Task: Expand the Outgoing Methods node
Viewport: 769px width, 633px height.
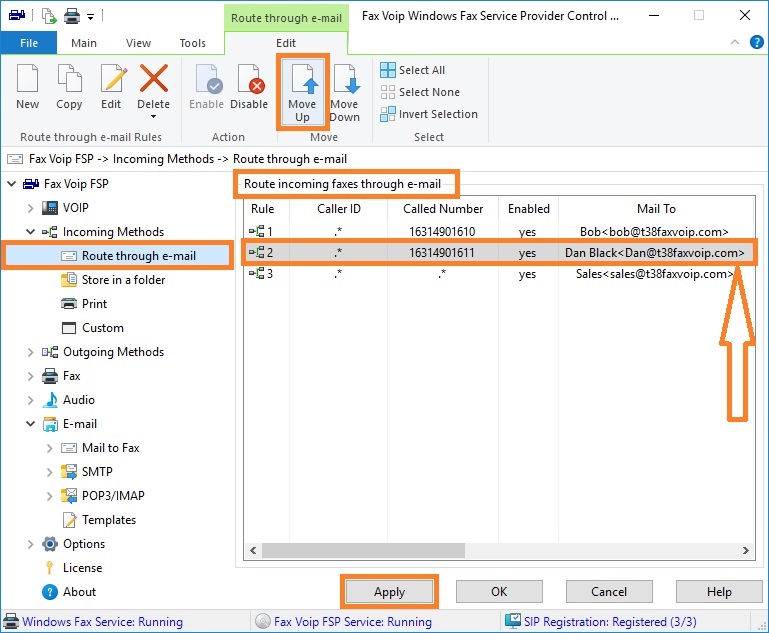Action: pyautogui.click(x=30, y=353)
